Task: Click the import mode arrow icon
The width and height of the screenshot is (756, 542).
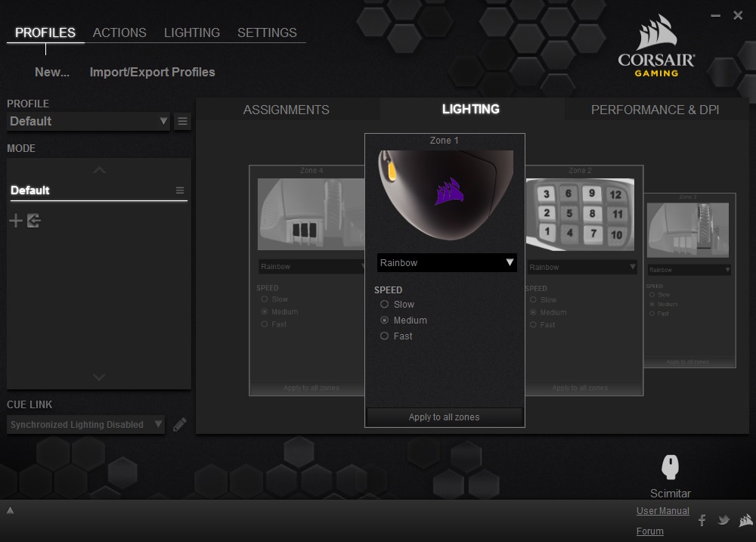Action: point(34,221)
